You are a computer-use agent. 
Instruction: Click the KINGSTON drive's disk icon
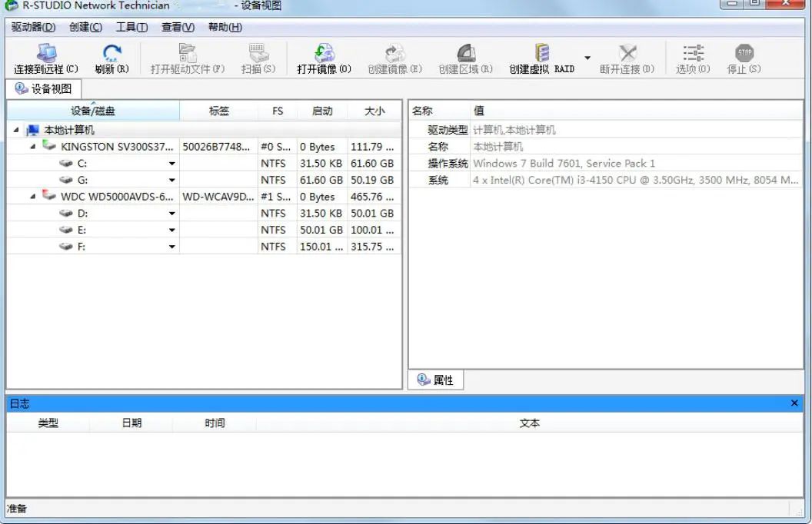pyautogui.click(x=49, y=145)
